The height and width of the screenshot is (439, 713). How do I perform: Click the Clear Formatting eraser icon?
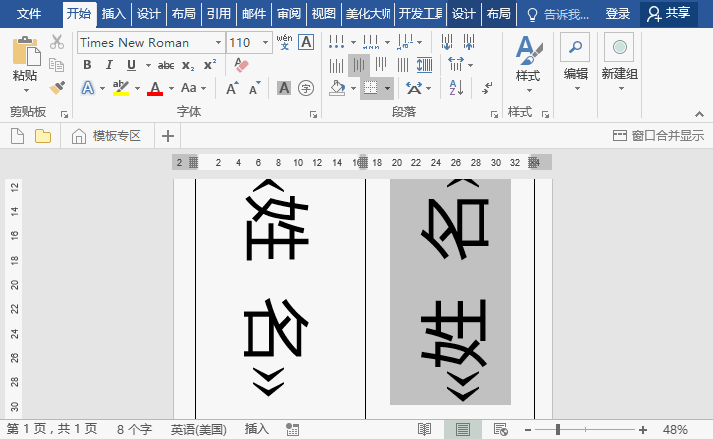pyautogui.click(x=240, y=65)
